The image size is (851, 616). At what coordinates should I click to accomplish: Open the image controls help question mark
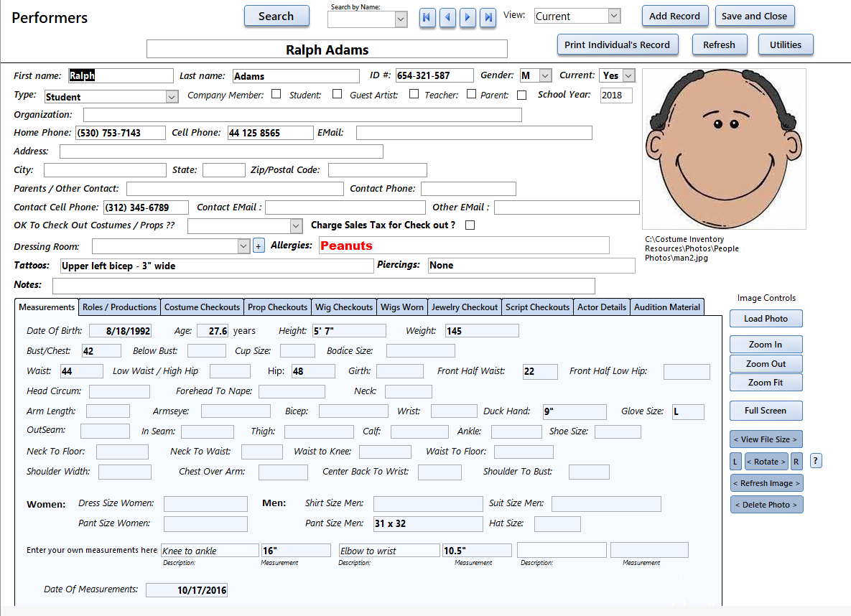pos(816,461)
